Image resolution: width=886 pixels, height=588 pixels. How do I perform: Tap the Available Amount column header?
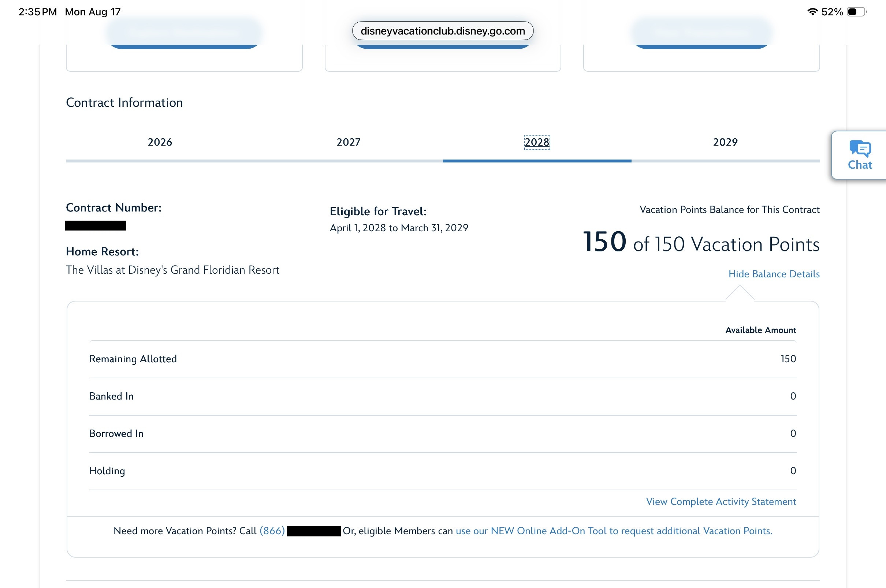tap(760, 330)
